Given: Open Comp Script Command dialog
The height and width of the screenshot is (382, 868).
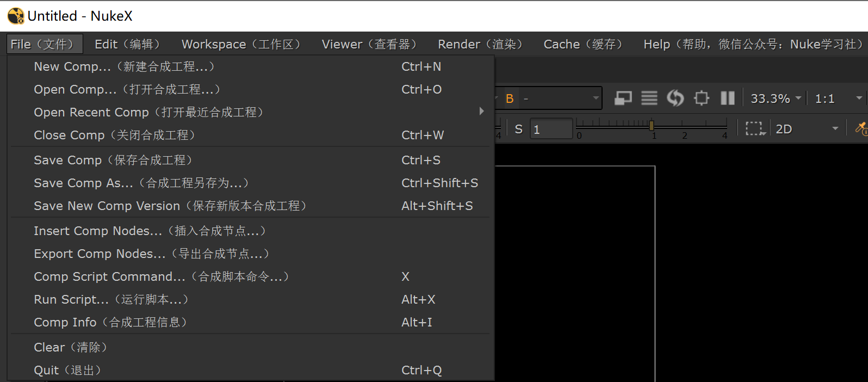Looking at the screenshot, I should click(x=251, y=276).
